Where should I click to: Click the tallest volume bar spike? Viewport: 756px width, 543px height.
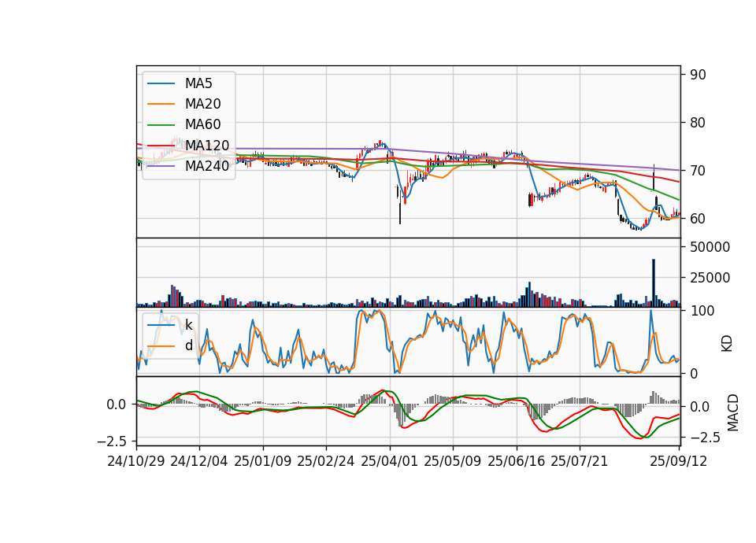pos(654,283)
